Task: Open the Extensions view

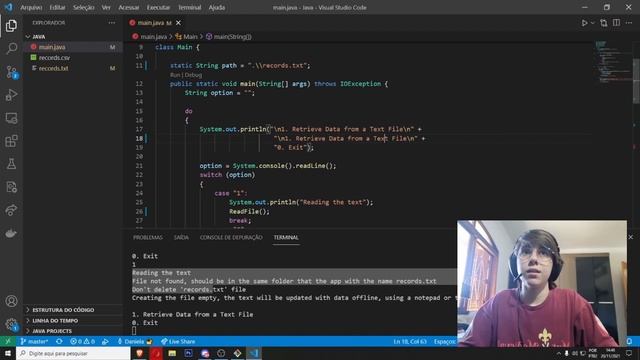Action: 11,141
